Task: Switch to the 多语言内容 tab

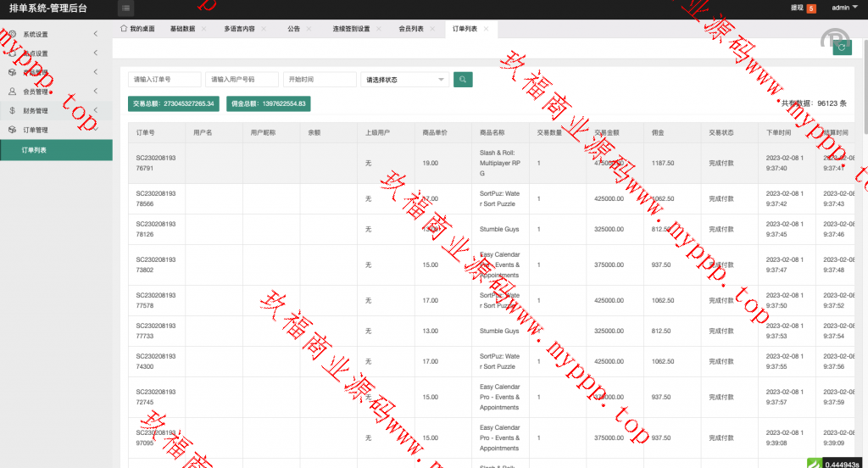Action: tap(239, 29)
